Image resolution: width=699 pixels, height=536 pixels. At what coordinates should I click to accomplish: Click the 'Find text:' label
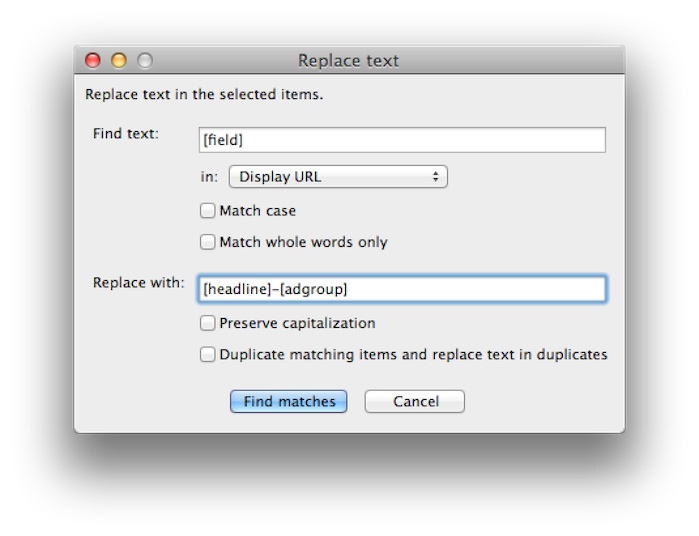coord(126,133)
